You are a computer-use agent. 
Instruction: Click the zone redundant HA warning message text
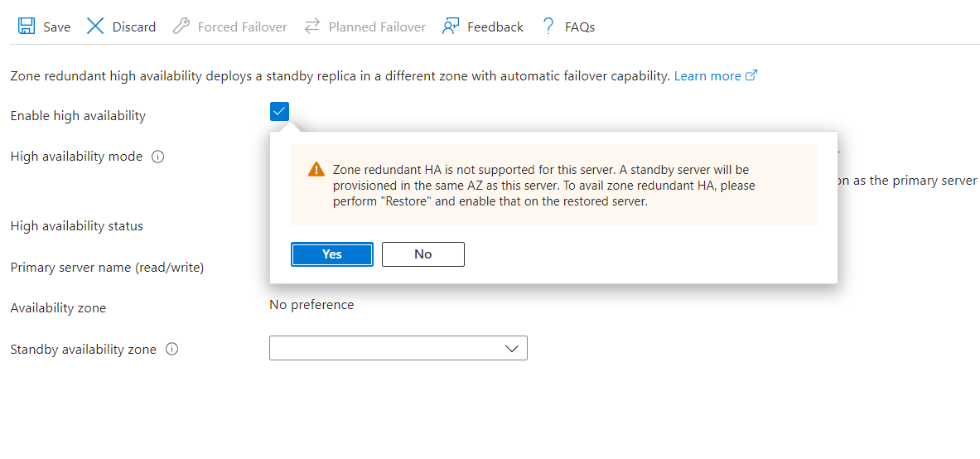(x=543, y=185)
